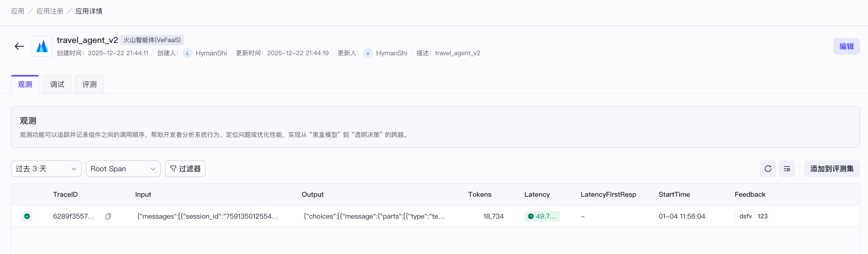Switch to the 调试 tab
868x254 pixels.
coord(57,84)
